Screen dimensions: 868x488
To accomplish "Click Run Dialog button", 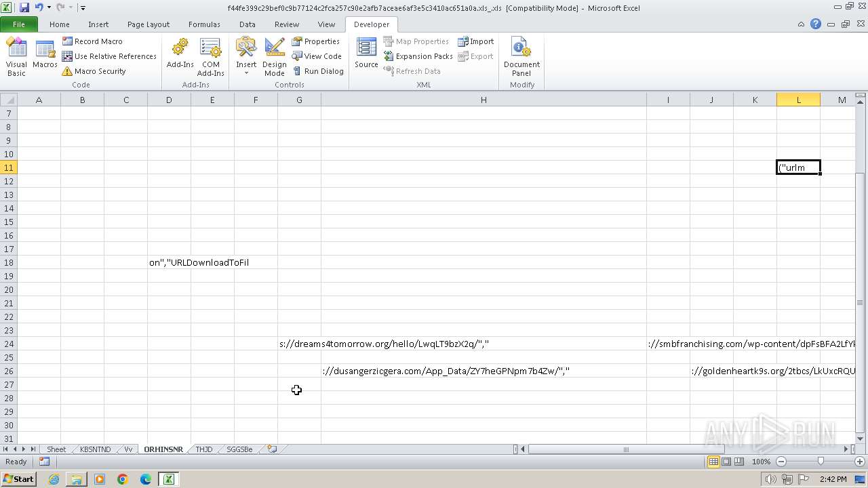I will 318,71.
